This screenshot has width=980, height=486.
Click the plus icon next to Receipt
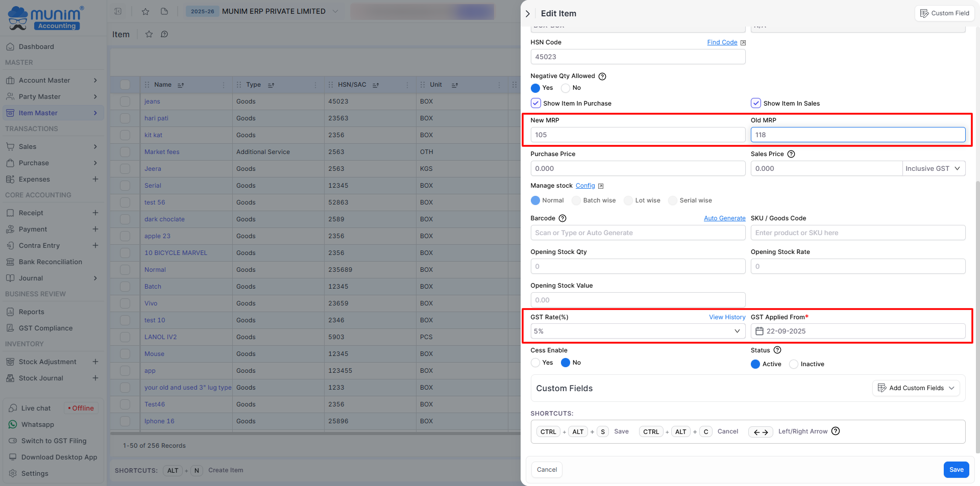[x=95, y=213]
